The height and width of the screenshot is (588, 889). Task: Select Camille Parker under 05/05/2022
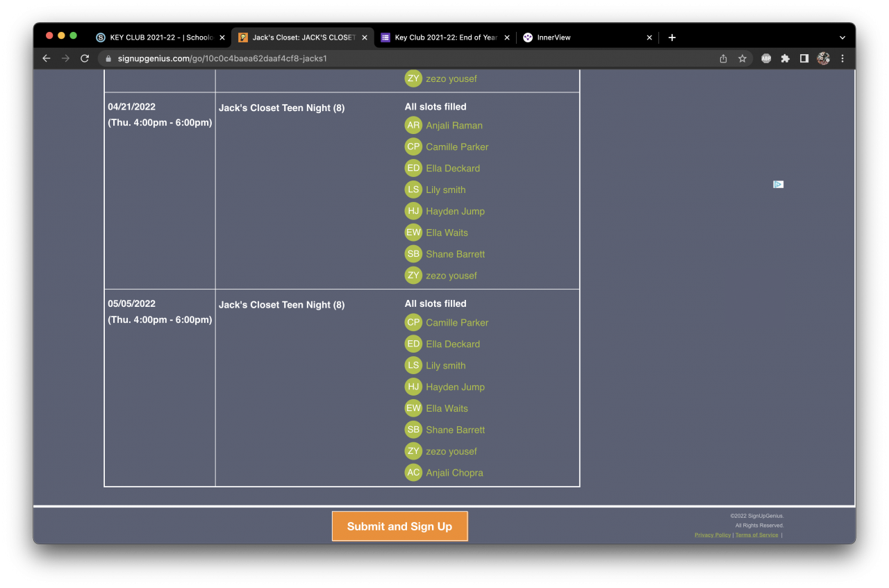[457, 323]
